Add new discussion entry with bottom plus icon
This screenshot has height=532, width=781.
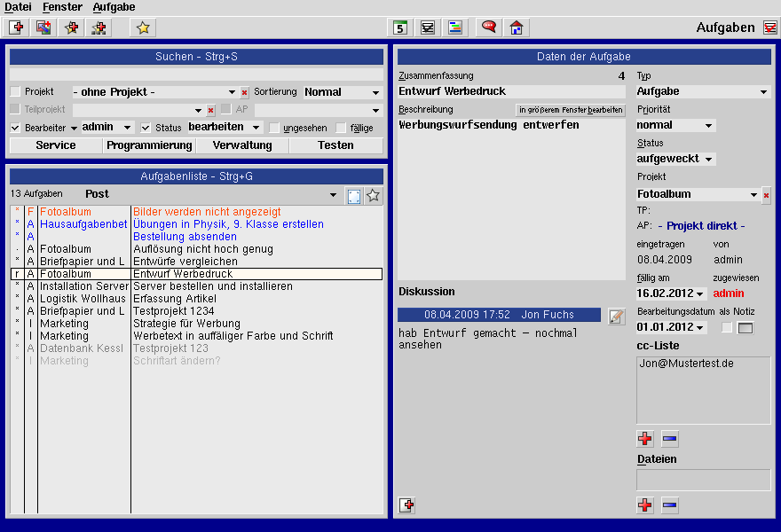(407, 505)
